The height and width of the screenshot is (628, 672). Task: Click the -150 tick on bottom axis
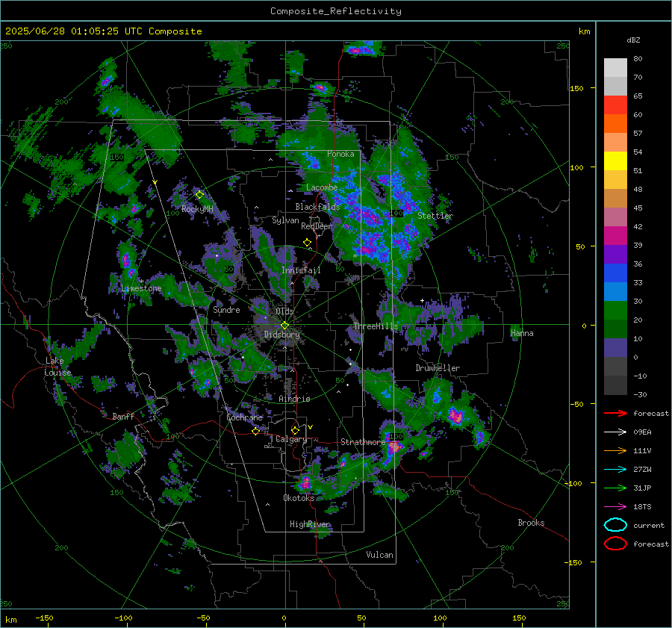(x=44, y=618)
